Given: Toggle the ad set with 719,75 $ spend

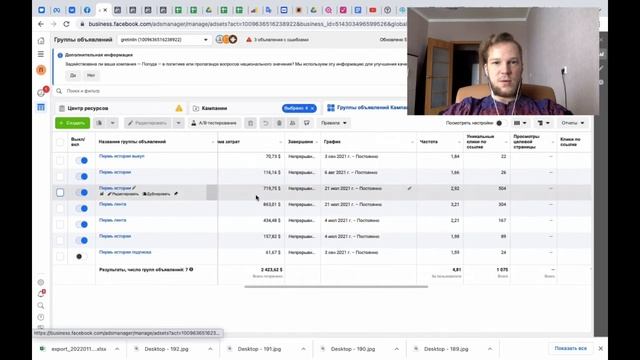Looking at the screenshot, I should [82, 192].
